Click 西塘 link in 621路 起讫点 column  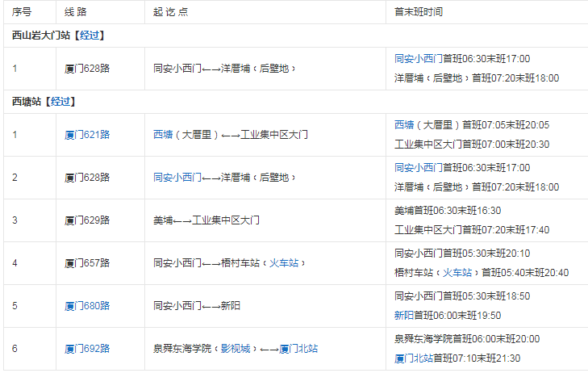(x=163, y=135)
